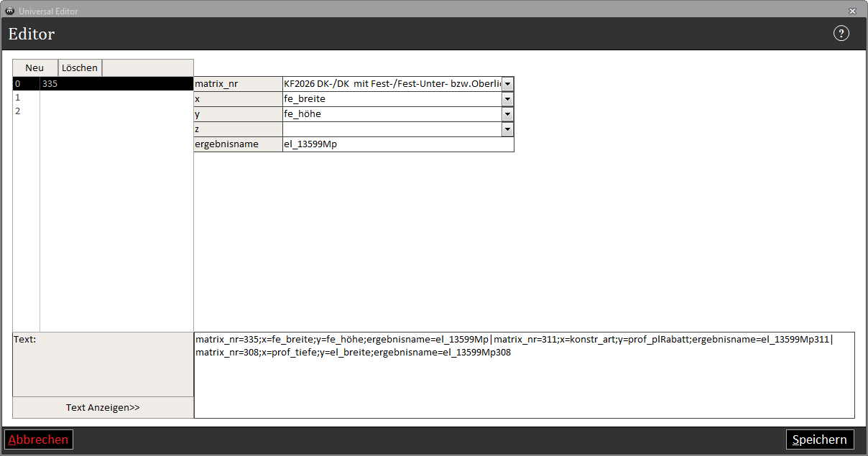The height and width of the screenshot is (456, 868).
Task: Click the KF2026 DK-/DK matrix_nr value field
Action: click(392, 84)
